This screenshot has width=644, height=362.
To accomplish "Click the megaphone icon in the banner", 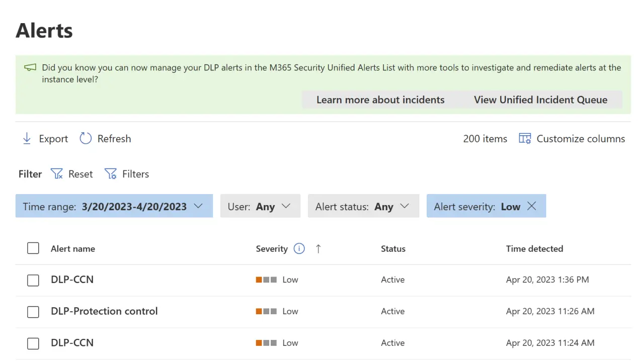I will pos(30,67).
